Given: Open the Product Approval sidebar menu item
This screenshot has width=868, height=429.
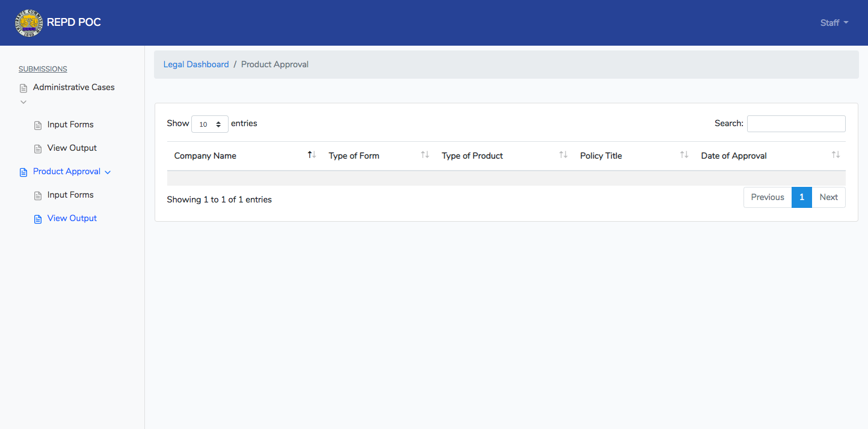Looking at the screenshot, I should [67, 171].
